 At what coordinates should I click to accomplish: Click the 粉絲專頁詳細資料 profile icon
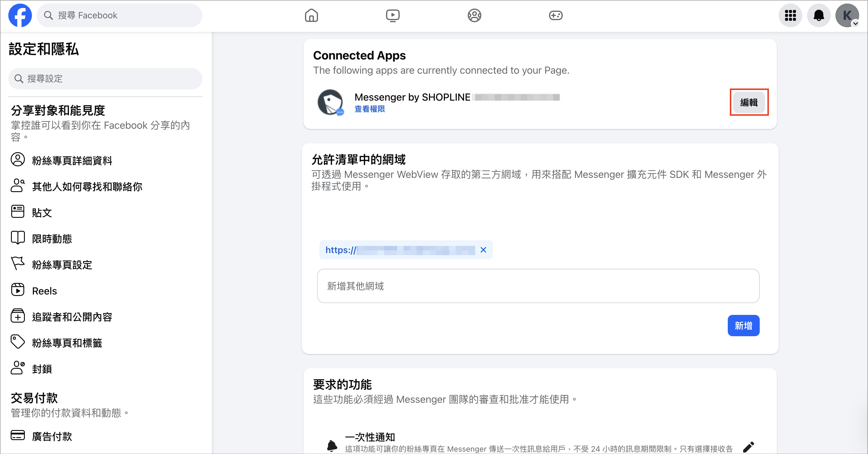(17, 160)
